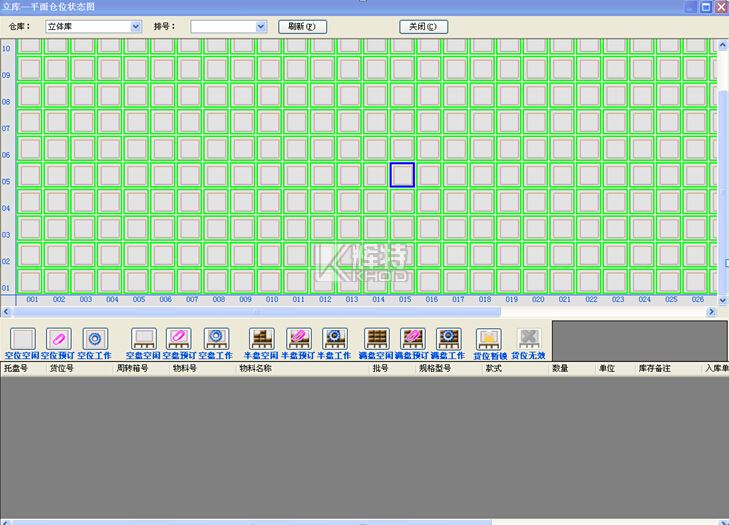This screenshot has height=525, width=729.
Task: Click the 空位预订 legend icon
Action: coord(59,338)
